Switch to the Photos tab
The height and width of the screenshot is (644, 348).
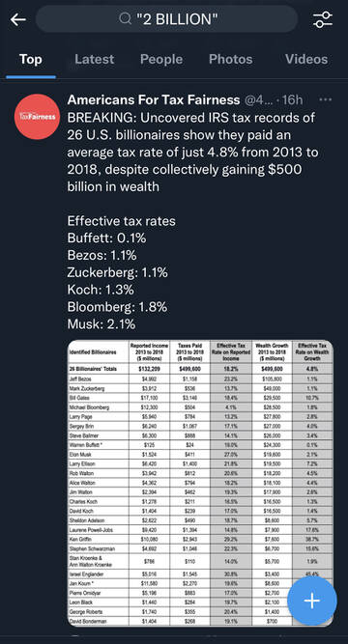click(x=230, y=59)
